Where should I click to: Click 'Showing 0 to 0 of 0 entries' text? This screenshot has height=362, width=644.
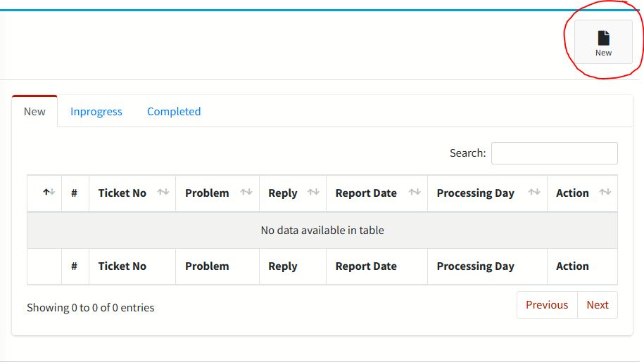pos(91,308)
